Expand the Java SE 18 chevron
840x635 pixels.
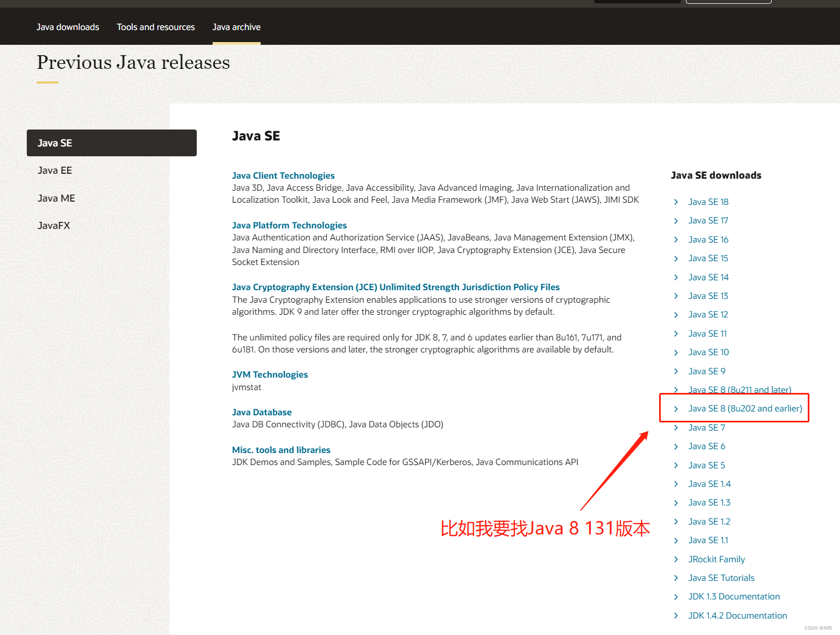click(676, 202)
